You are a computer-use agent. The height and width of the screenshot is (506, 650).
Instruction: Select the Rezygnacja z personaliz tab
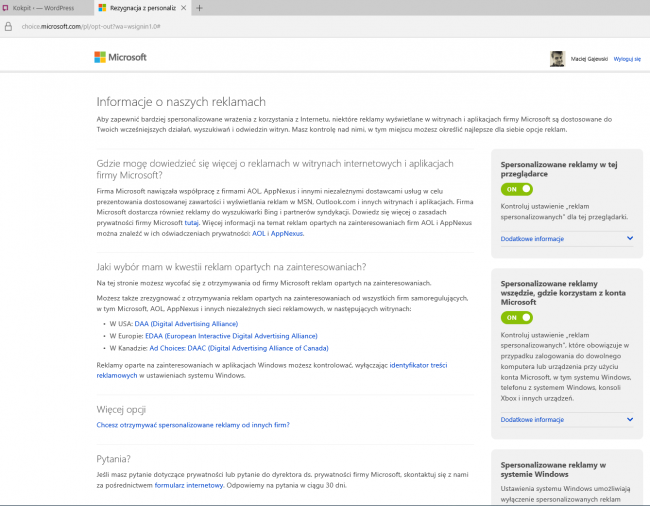[x=143, y=8]
